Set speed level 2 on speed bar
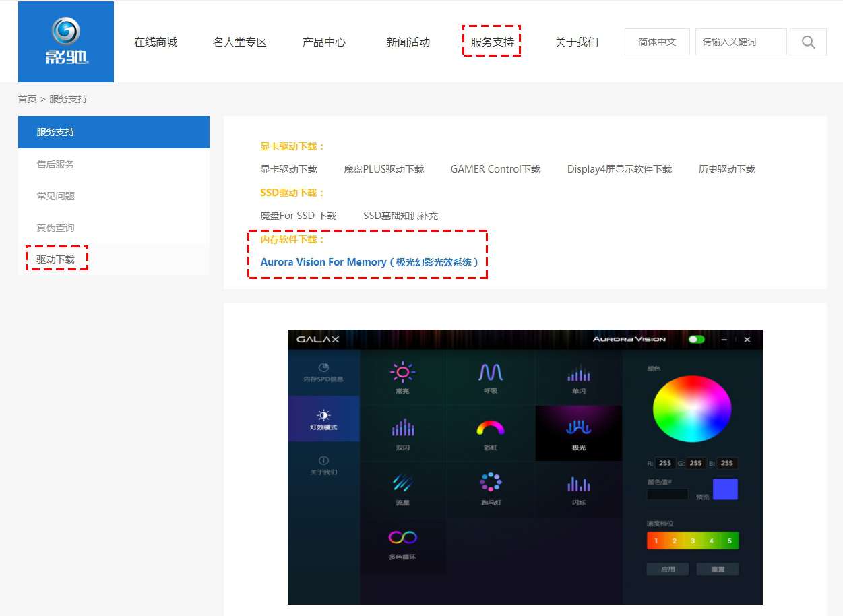 coord(675,541)
